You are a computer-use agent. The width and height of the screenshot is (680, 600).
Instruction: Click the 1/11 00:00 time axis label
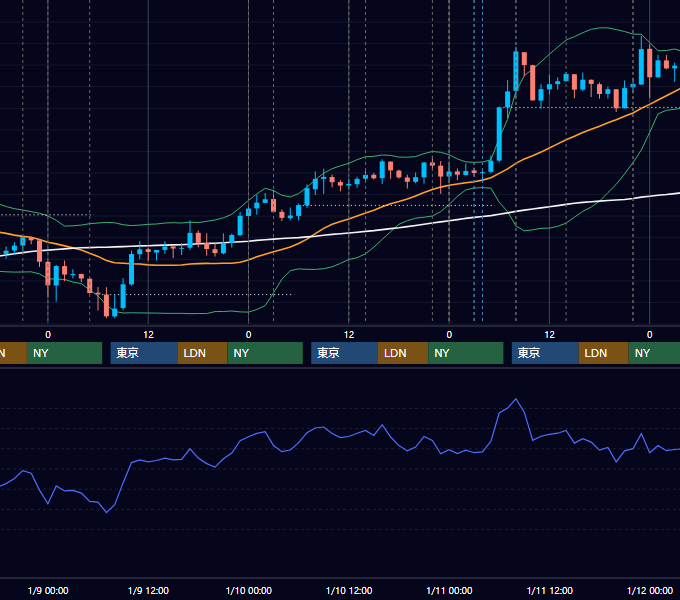click(449, 590)
